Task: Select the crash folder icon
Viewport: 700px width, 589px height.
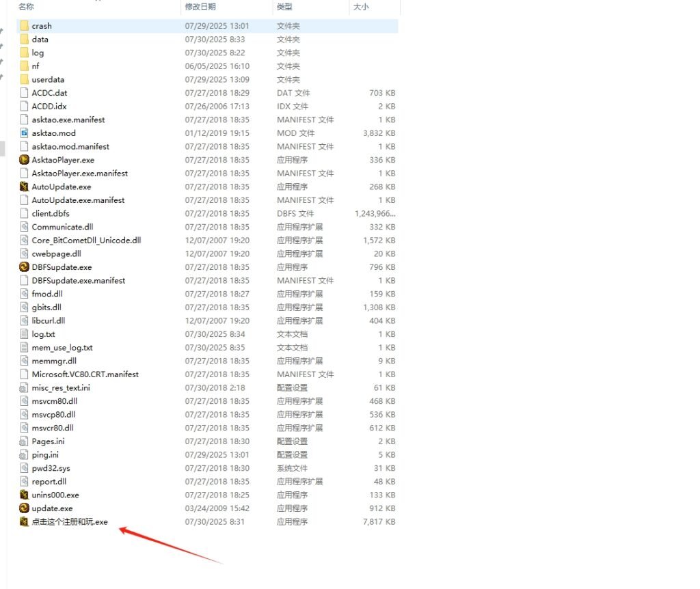Action: [25, 26]
